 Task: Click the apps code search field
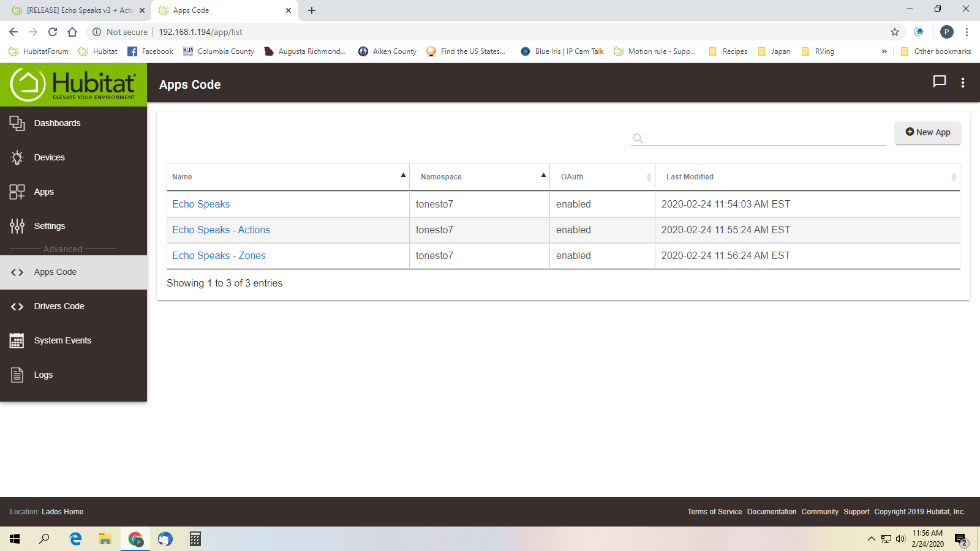(766, 138)
